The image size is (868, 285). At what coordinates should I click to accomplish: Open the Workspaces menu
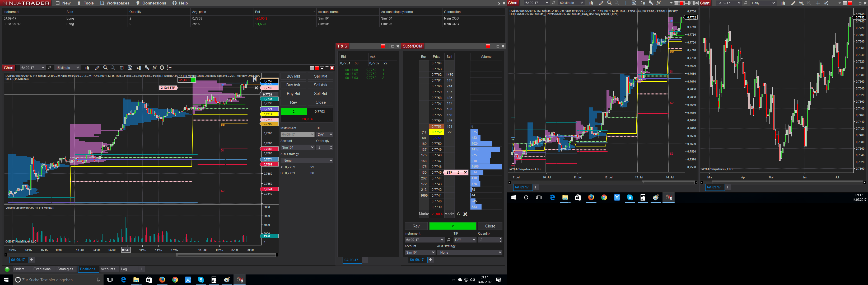click(x=115, y=3)
